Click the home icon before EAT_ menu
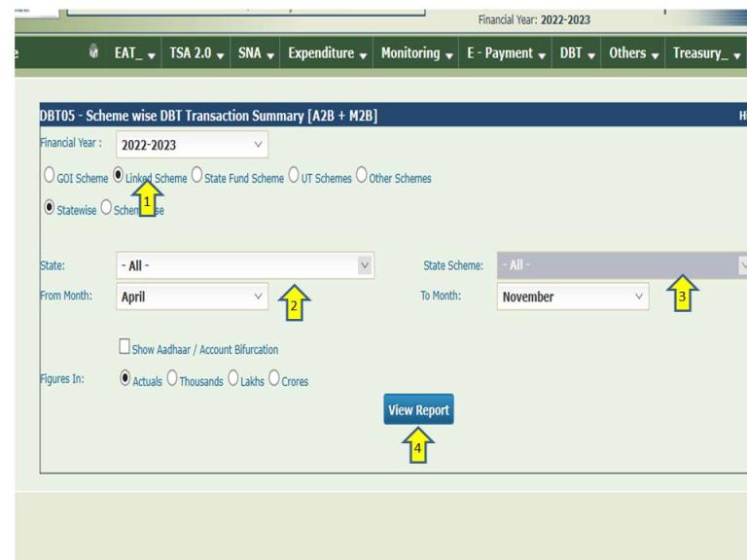 click(x=93, y=51)
